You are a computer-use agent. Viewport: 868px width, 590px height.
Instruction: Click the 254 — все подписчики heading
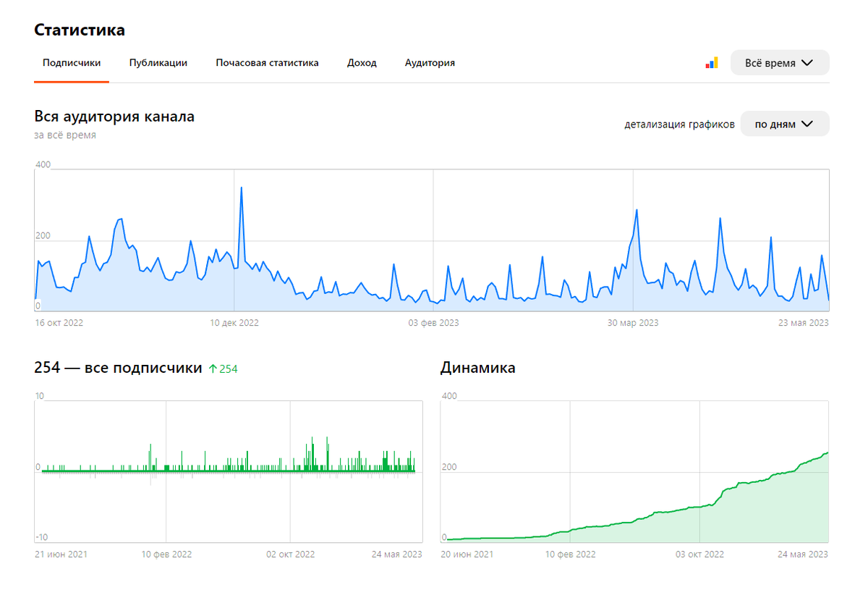point(118,368)
